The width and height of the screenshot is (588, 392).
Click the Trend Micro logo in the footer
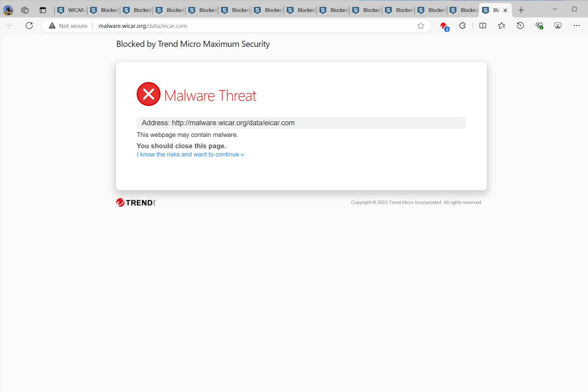(x=136, y=202)
